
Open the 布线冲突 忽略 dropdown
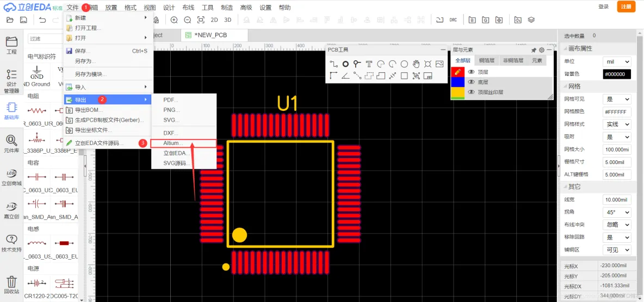click(617, 224)
